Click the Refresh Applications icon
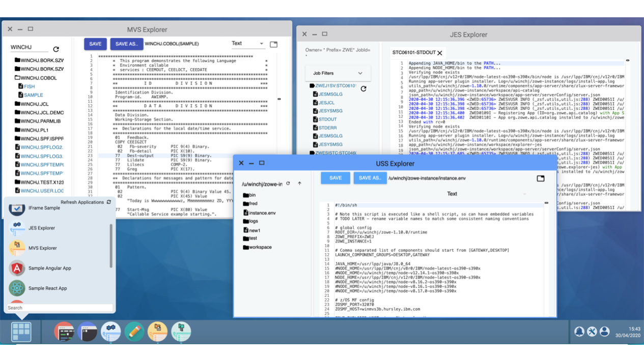644x362 pixels. click(108, 202)
